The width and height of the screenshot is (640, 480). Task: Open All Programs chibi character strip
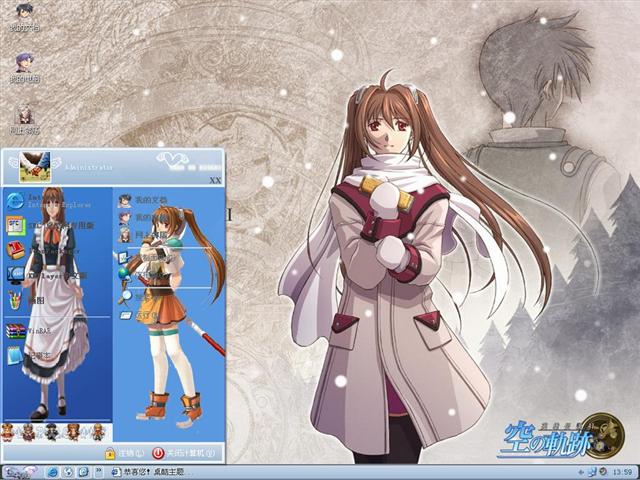pos(56,433)
